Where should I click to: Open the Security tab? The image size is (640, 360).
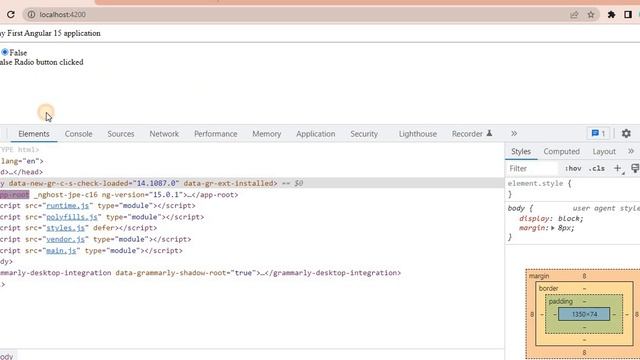click(364, 134)
